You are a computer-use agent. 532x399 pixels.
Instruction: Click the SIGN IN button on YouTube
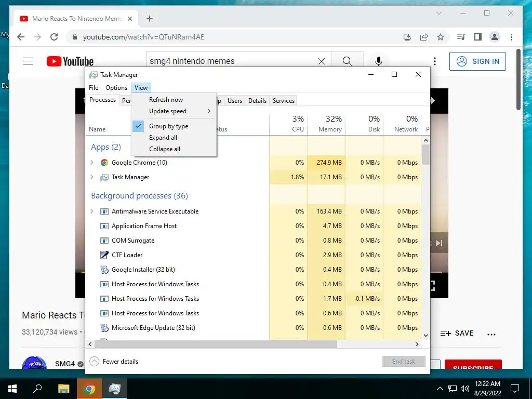478,61
